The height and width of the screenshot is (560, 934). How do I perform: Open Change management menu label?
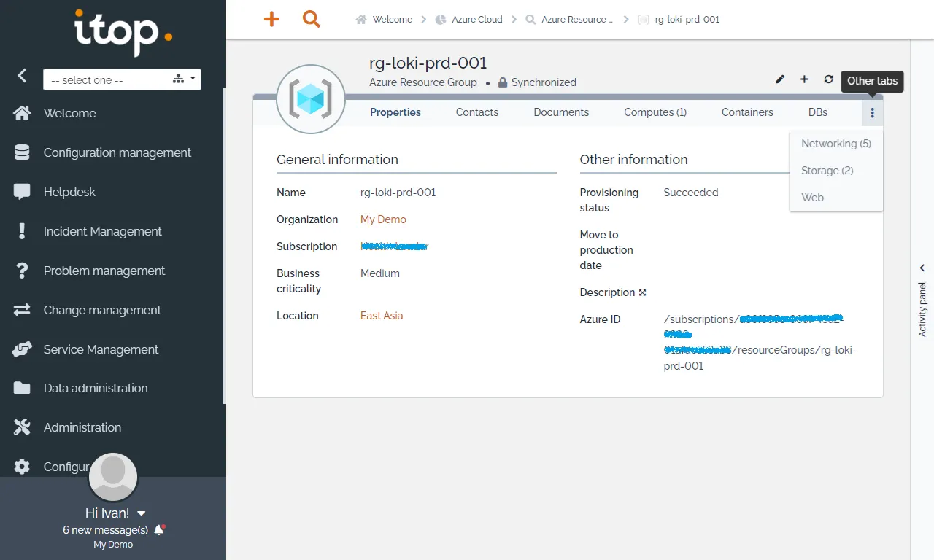(102, 310)
